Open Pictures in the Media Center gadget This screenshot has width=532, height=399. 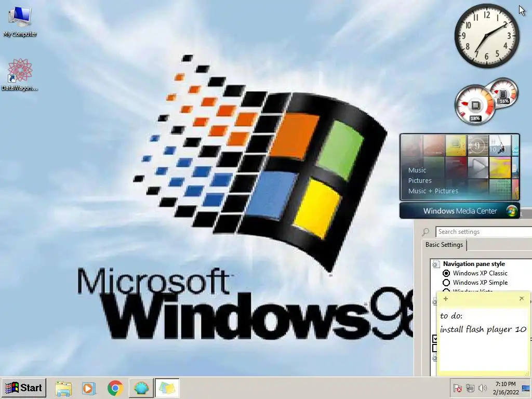pos(420,180)
